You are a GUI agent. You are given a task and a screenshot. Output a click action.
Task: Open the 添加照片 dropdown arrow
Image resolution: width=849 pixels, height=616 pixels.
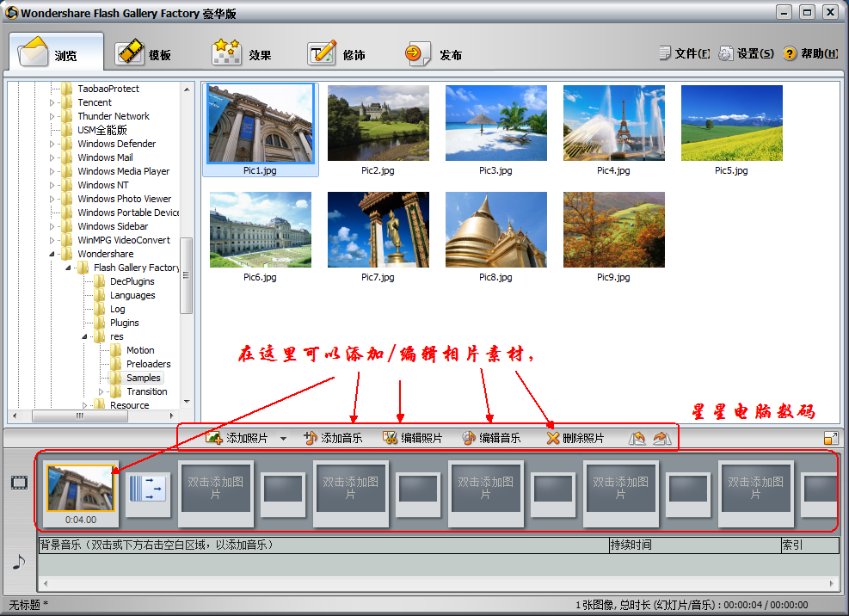283,438
